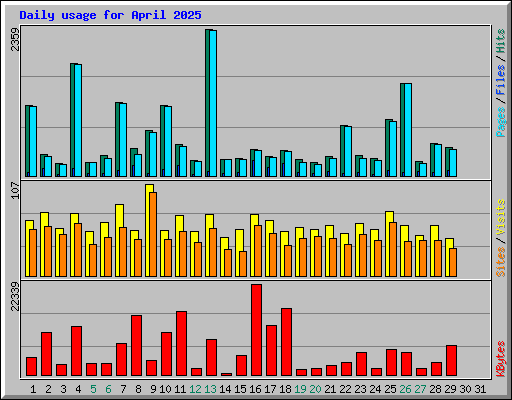Image resolution: width=512 pixels, height=400 pixels.
Task: Click the orange sites bar on day 16
Action: 258,251
